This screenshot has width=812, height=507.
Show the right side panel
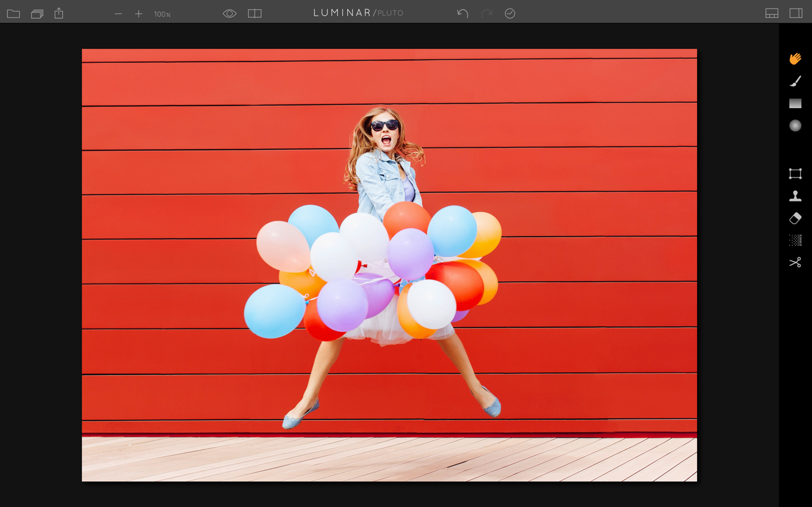point(796,14)
